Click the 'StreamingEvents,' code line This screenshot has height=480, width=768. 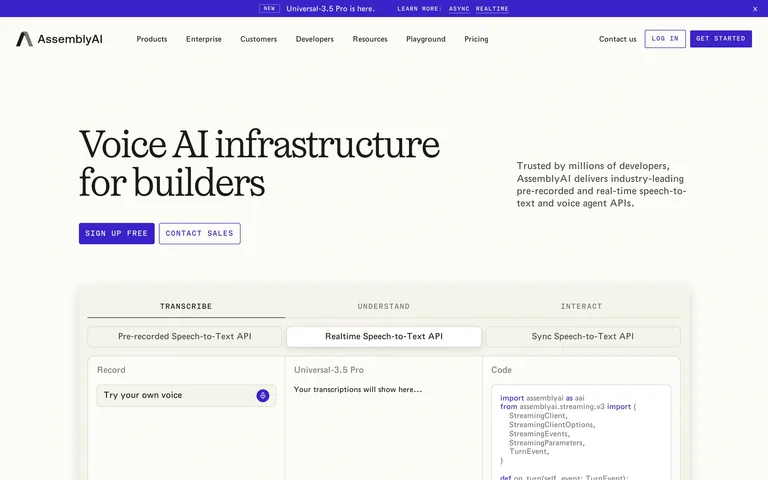[539, 434]
